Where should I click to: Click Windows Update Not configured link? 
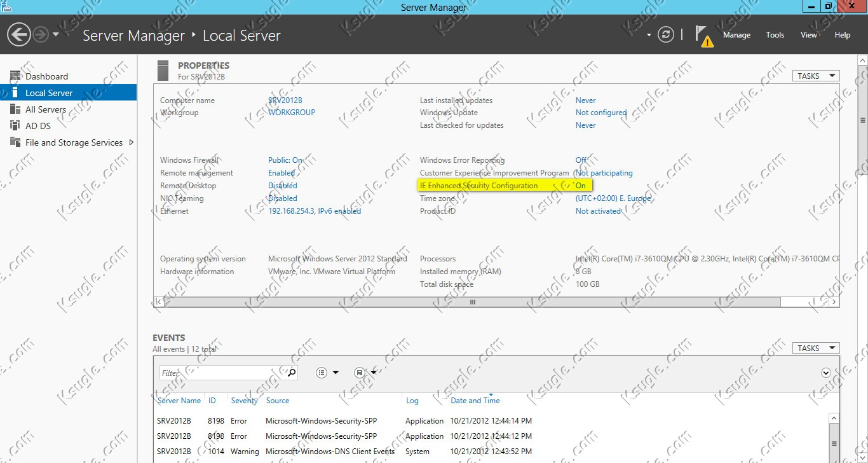(x=601, y=113)
